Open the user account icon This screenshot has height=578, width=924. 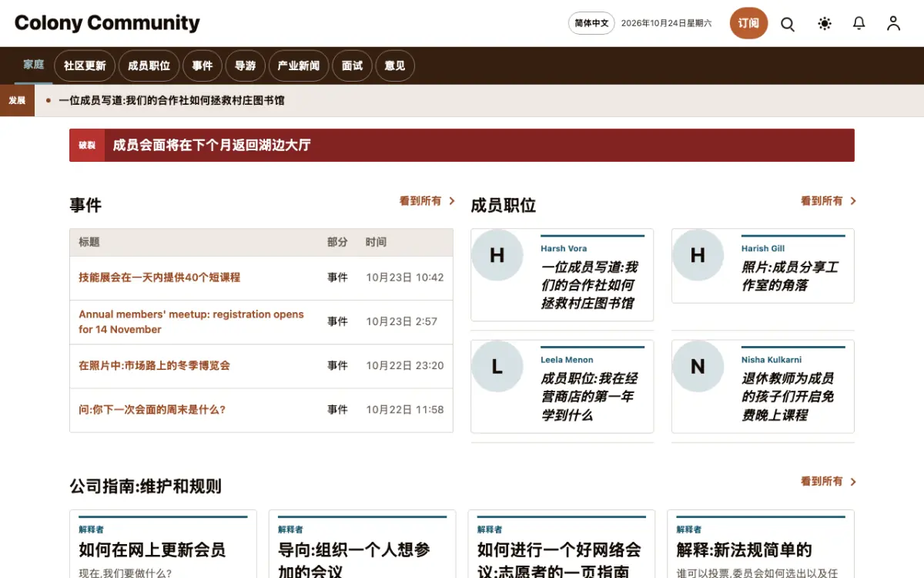coord(893,24)
